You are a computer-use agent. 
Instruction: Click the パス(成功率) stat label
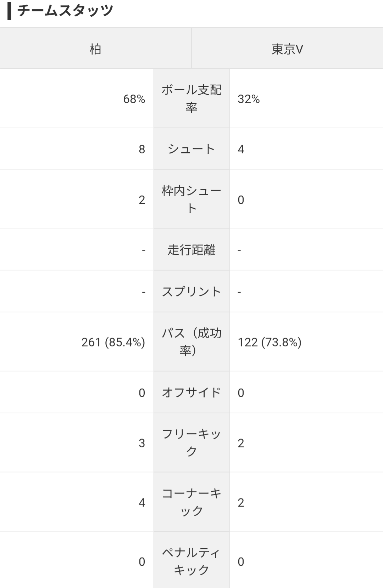coord(191,342)
